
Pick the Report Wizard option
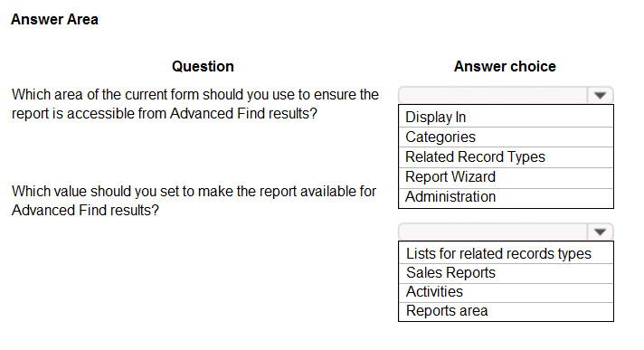pyautogui.click(x=506, y=177)
